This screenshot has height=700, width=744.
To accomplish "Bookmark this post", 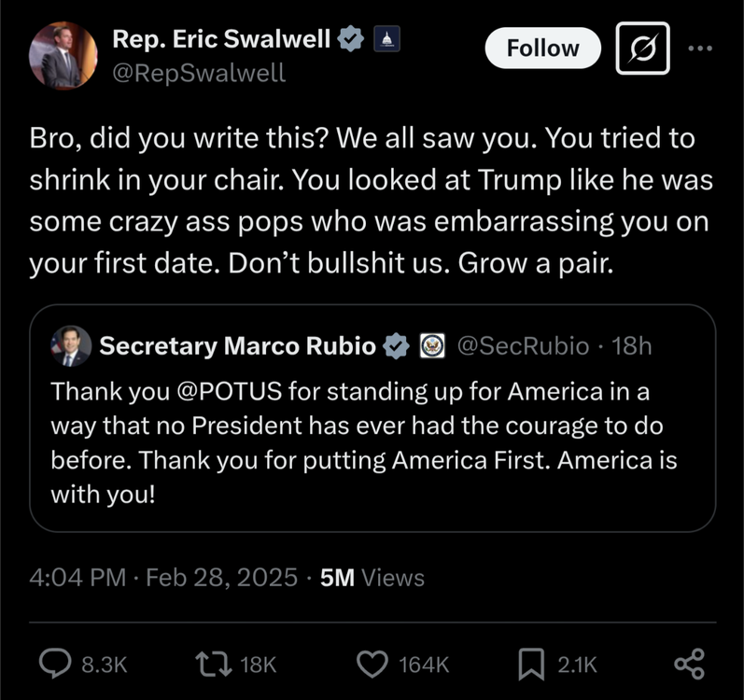I will click(x=529, y=664).
